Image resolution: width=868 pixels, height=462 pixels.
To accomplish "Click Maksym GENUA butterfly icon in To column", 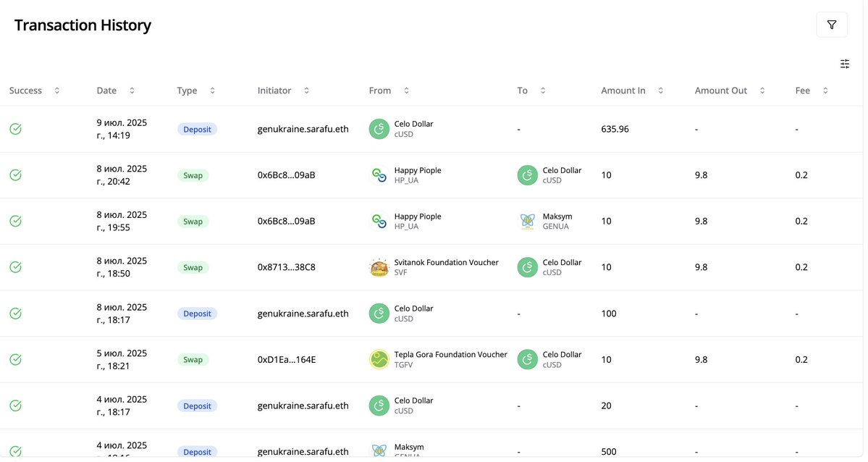I will (x=528, y=221).
